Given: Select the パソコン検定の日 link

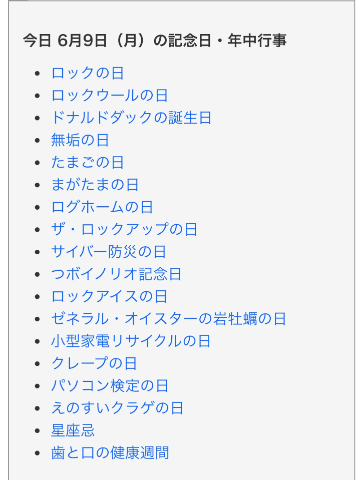Looking at the screenshot, I should coord(110,386).
